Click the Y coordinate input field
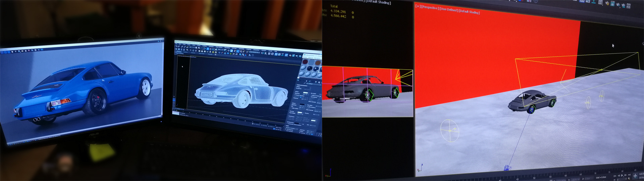 point(575,179)
